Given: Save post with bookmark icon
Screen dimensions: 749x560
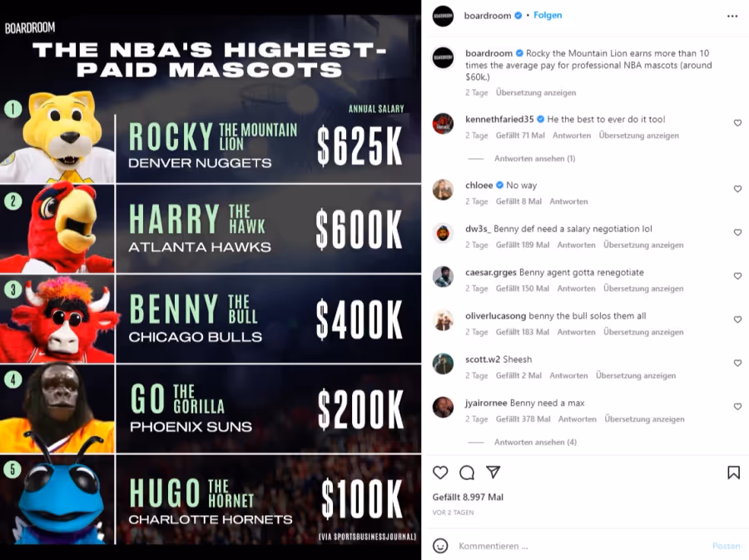Looking at the screenshot, I should [x=733, y=473].
